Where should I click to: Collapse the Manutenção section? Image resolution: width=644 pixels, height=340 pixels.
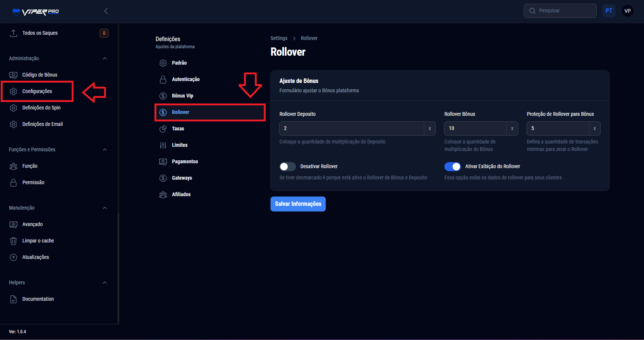(x=105, y=208)
